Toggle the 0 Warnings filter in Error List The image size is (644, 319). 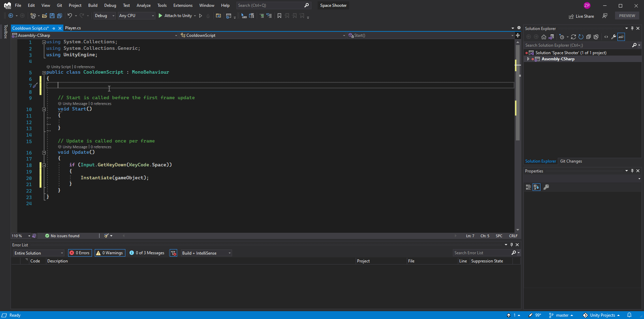point(109,253)
